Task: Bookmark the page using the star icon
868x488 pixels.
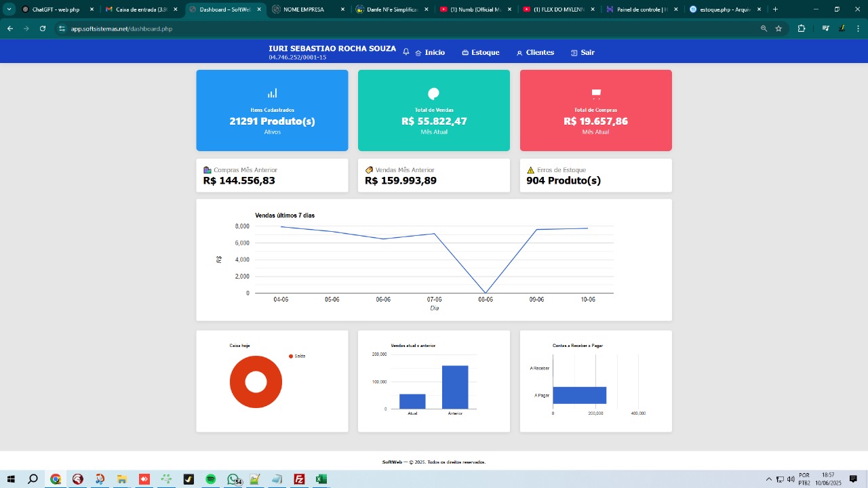Action: pyautogui.click(x=778, y=28)
